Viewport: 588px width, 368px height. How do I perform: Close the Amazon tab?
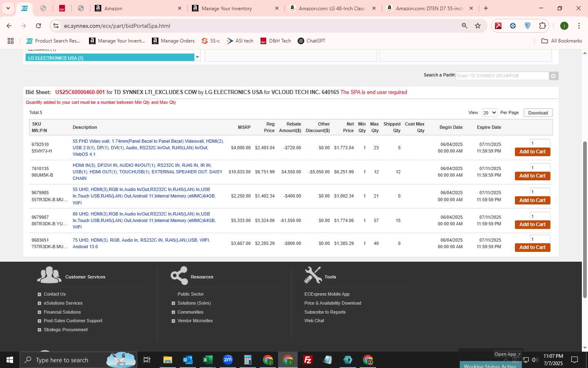[x=180, y=8]
